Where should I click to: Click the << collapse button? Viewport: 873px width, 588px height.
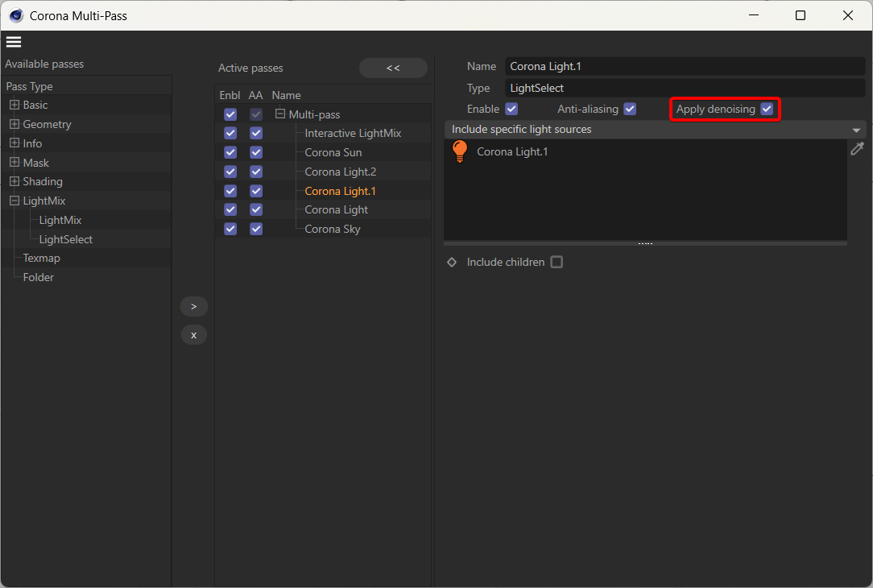click(x=393, y=68)
